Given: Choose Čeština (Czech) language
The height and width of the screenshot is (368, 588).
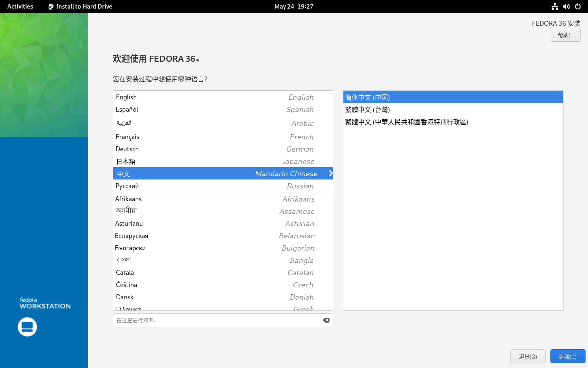Looking at the screenshot, I should tap(223, 285).
